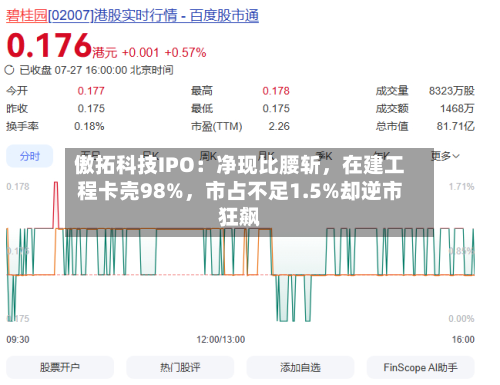Image resolution: width=500 pixels, height=385 pixels.
Task: Click the 16:00 time axis label
Action: [x=463, y=339]
